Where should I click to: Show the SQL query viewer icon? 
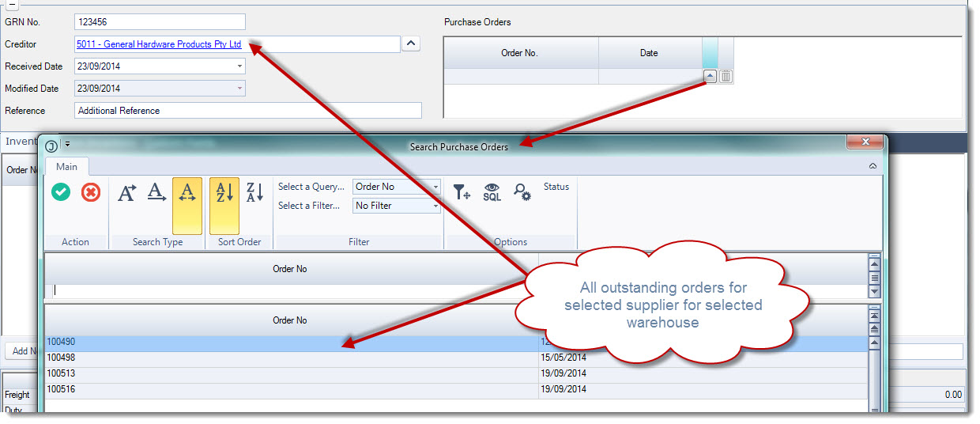pyautogui.click(x=492, y=191)
